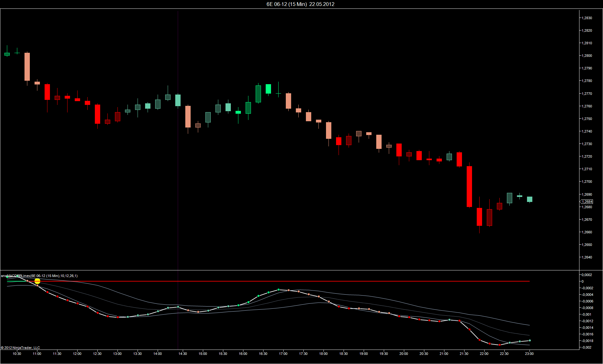Click the 1,2740 price axis label
This screenshot has width=603, height=364.
click(587, 131)
